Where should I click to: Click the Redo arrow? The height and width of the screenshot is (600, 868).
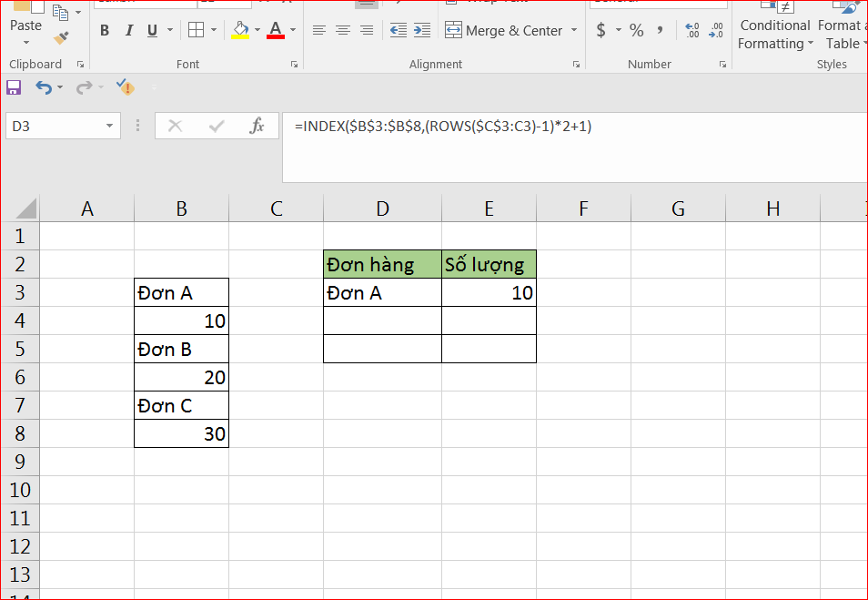click(84, 87)
